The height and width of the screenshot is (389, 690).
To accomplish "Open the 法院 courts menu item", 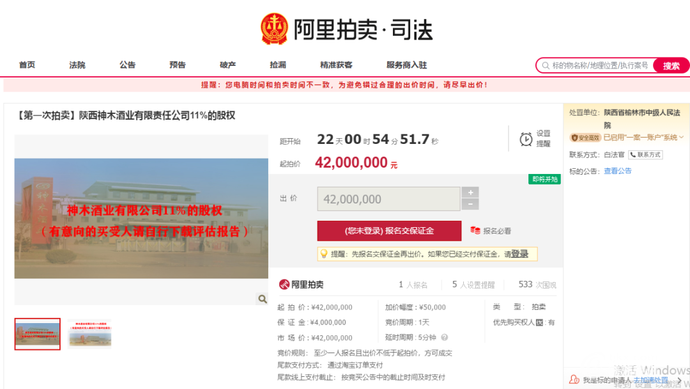I will pyautogui.click(x=77, y=65).
